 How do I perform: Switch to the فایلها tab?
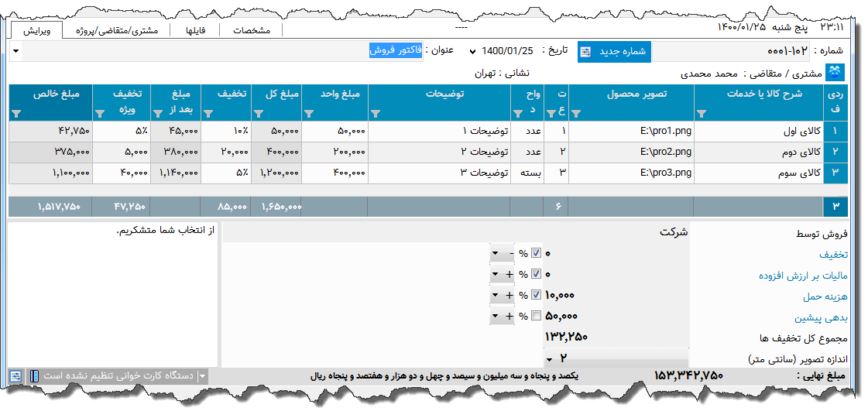[190, 30]
